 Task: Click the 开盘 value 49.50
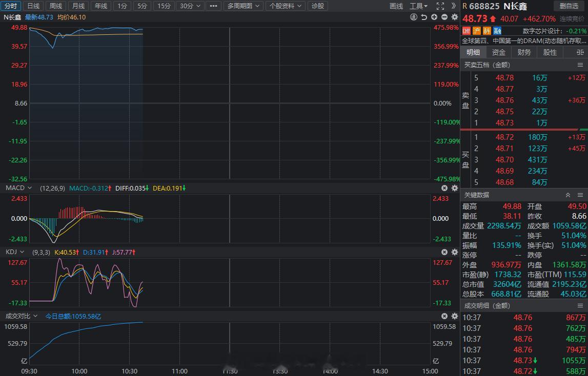(577, 206)
